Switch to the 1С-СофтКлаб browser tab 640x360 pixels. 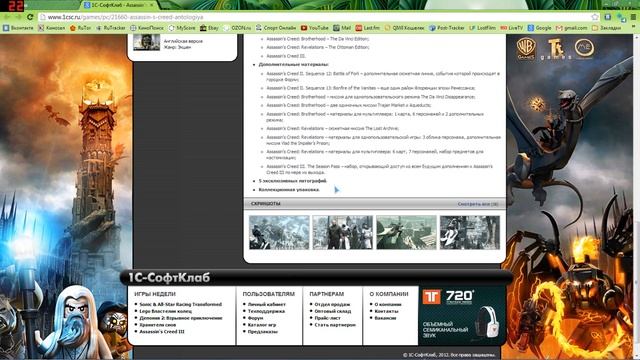(x=118, y=5)
